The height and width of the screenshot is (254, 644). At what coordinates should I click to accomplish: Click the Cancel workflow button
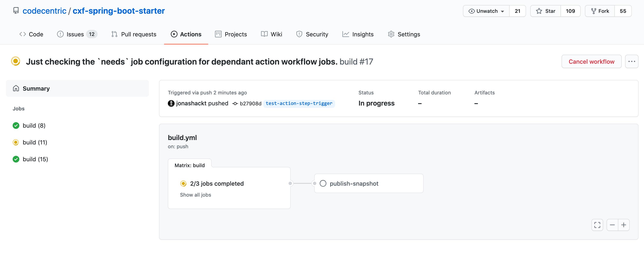(591, 61)
